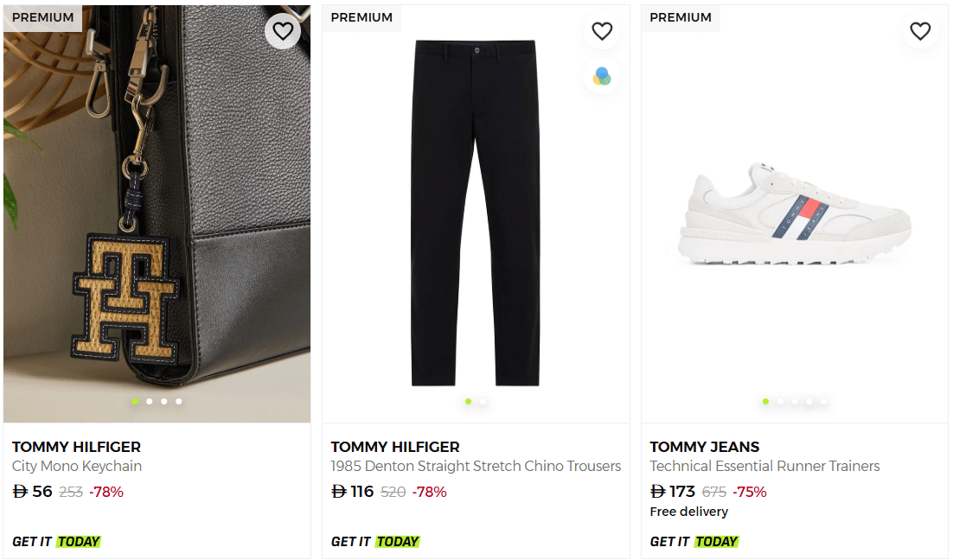This screenshot has height=560, width=953.
Task: Click Premium label on trainers card
Action: tap(681, 17)
